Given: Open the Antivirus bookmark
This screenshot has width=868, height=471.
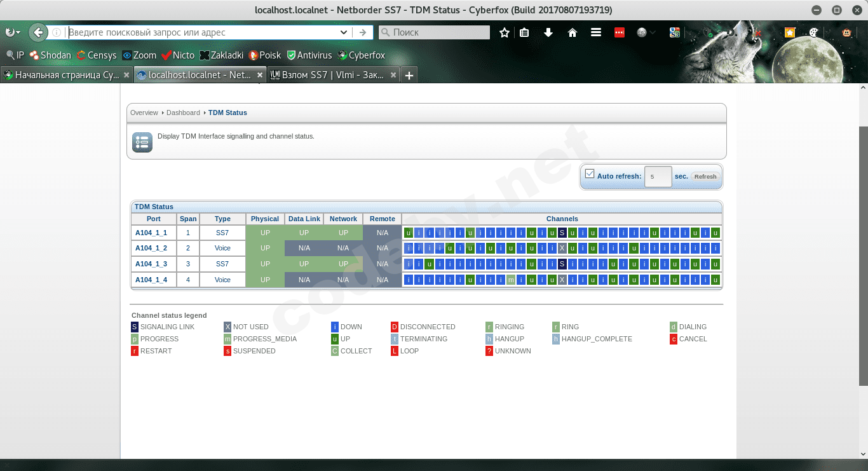Looking at the screenshot, I should point(309,55).
